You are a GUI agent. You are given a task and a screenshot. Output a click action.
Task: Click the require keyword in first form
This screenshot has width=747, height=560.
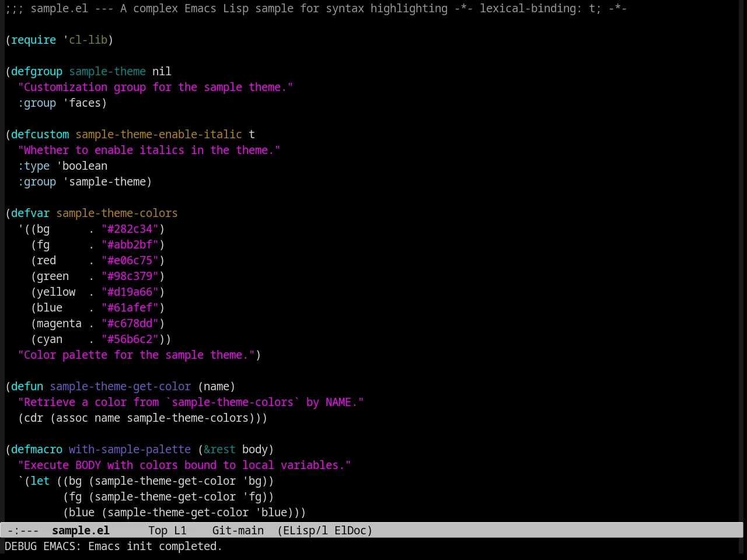click(34, 40)
